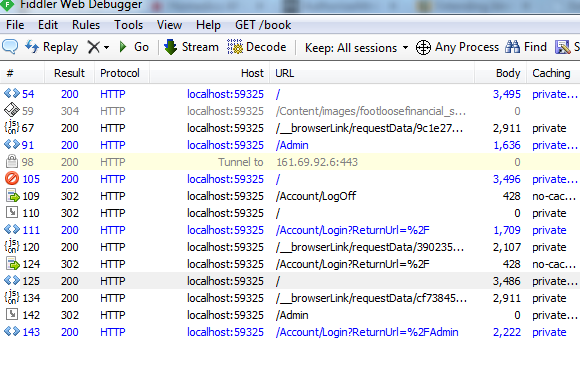Click body size 3,496 in session 105
Viewport: 580px width, 367px height.
(506, 179)
